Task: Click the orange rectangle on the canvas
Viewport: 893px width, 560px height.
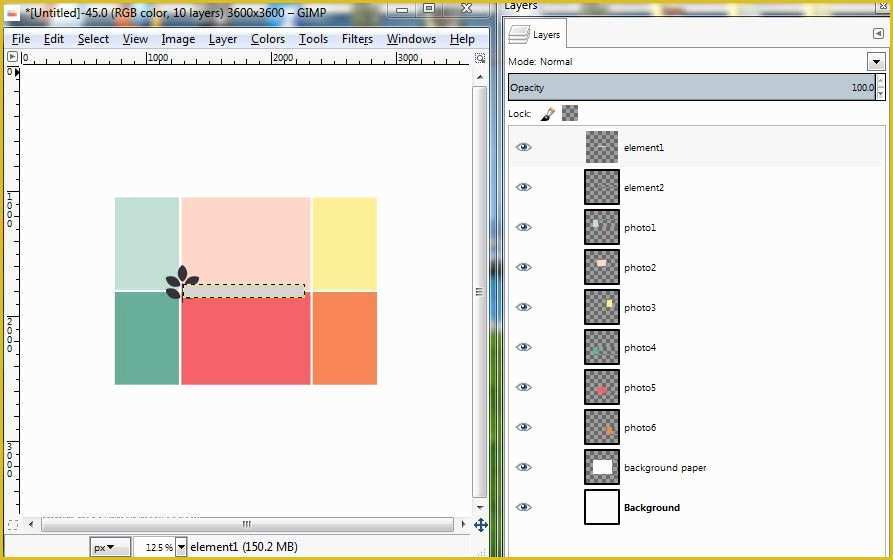Action: click(345, 338)
